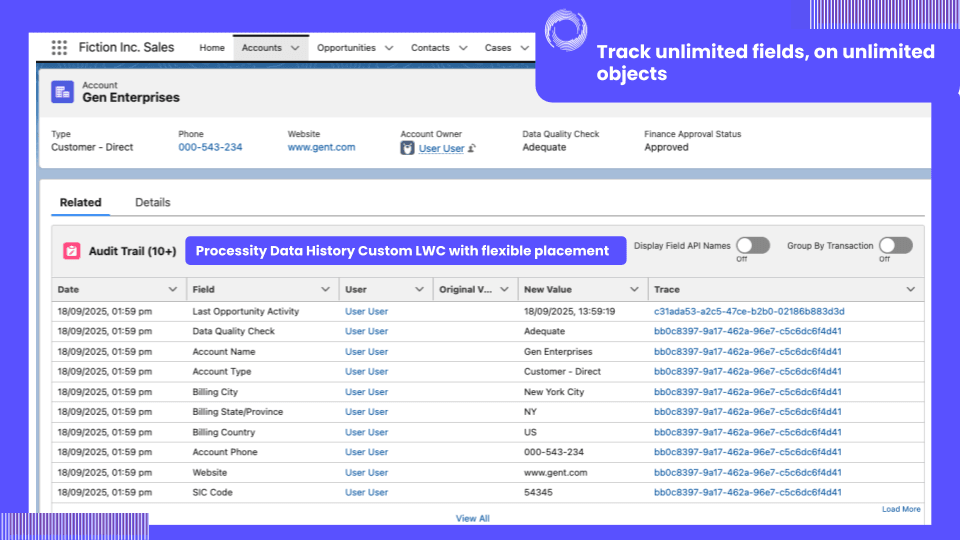Select the 'Last Opportunity Activity' field cell

coord(246,312)
